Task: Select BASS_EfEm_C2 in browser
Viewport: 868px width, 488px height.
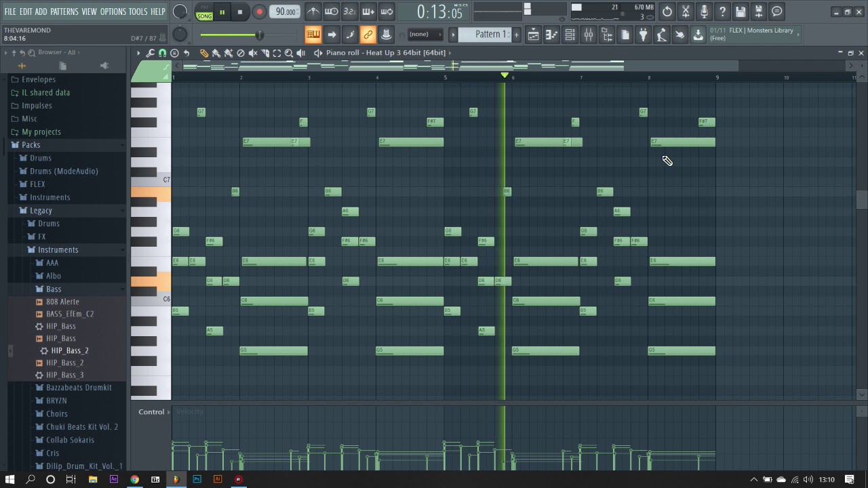Action: click(70, 314)
